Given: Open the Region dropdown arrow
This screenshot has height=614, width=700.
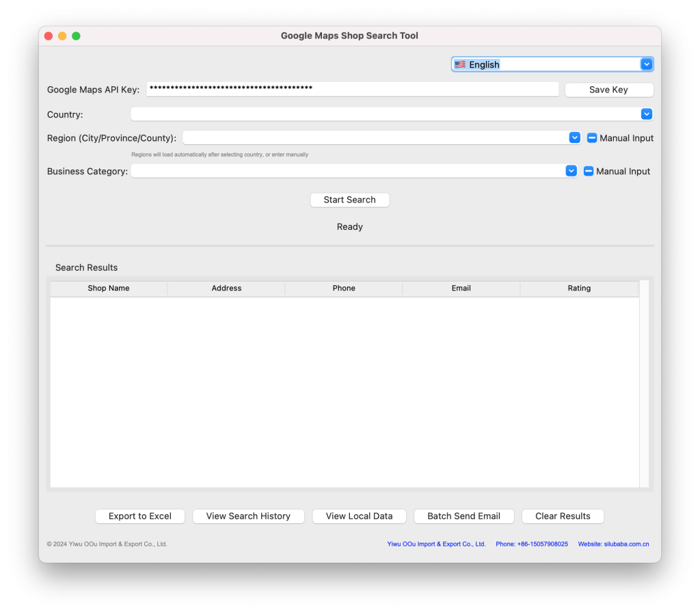Looking at the screenshot, I should (574, 137).
